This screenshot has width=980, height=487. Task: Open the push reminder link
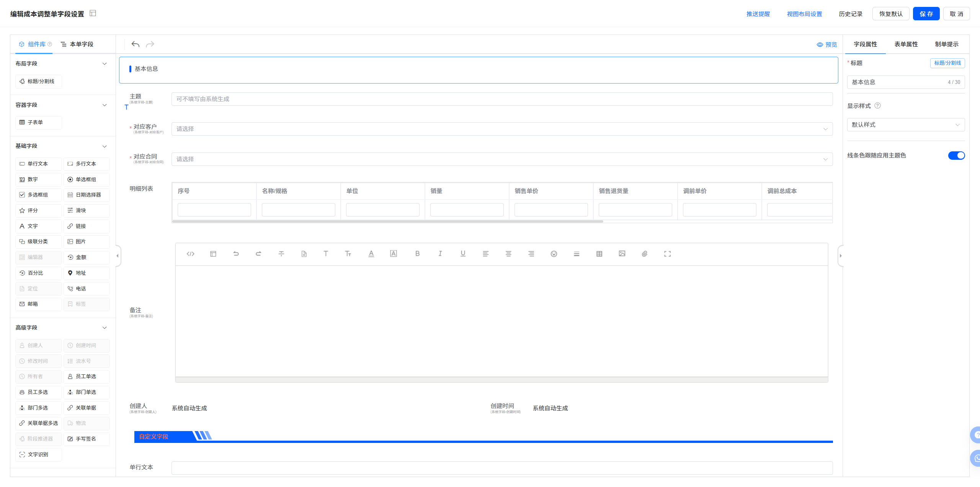click(x=758, y=14)
